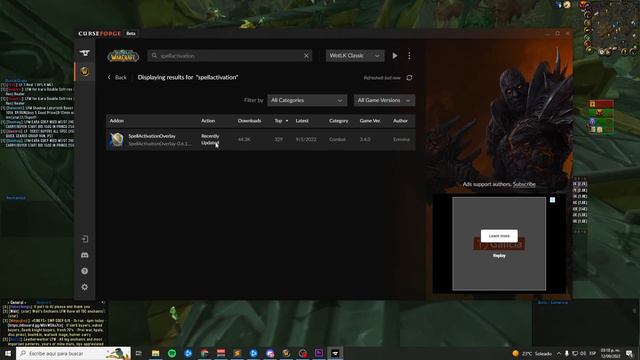
Task: Open CurseForge home anvil icon in sidebar
Action: pyautogui.click(x=85, y=53)
